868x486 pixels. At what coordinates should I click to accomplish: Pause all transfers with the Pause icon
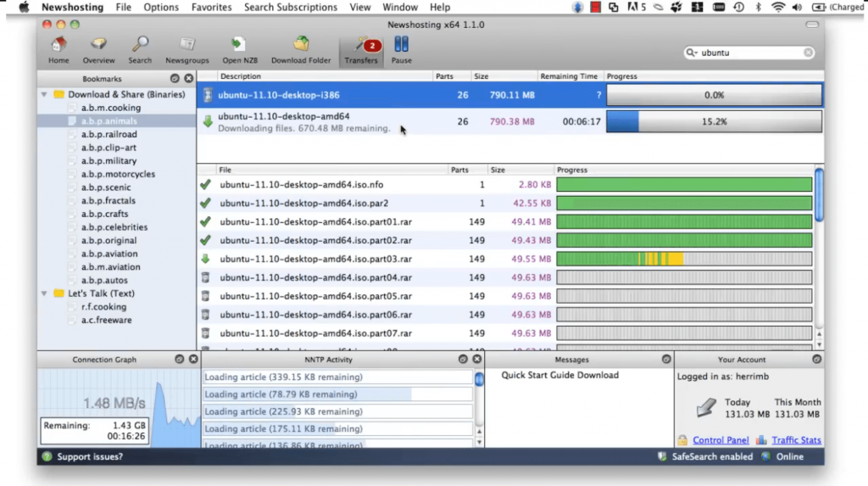click(x=401, y=45)
